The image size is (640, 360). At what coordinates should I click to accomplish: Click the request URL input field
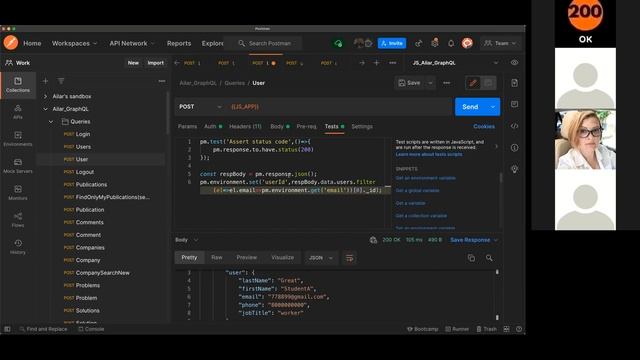pyautogui.click(x=340, y=107)
